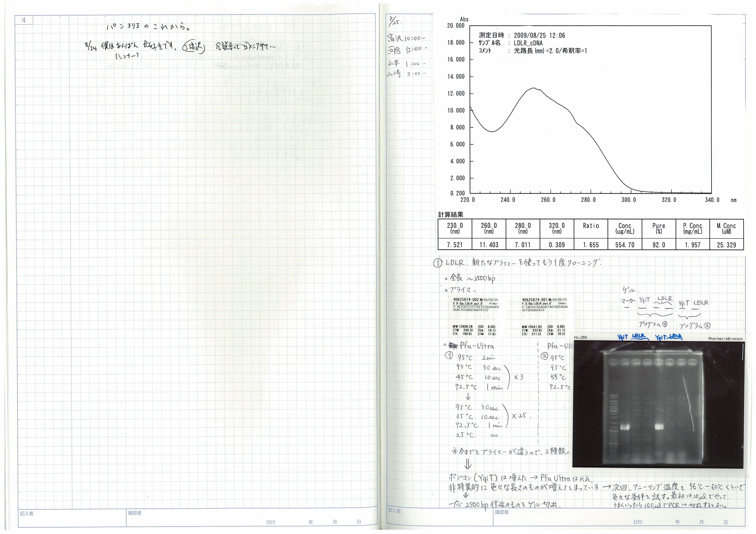Screen dimensions: 756x534
Task: Click the gel electrophoresis photo
Action: pyautogui.click(x=658, y=404)
